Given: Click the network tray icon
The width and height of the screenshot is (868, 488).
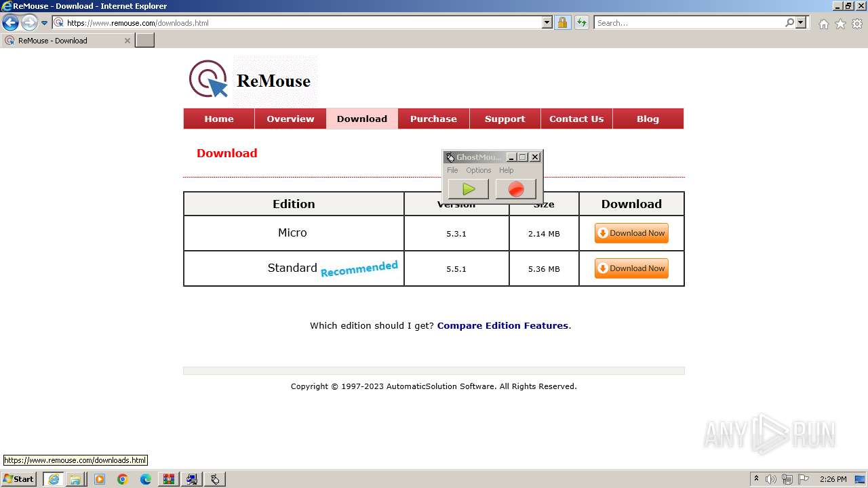Looking at the screenshot, I should [787, 479].
